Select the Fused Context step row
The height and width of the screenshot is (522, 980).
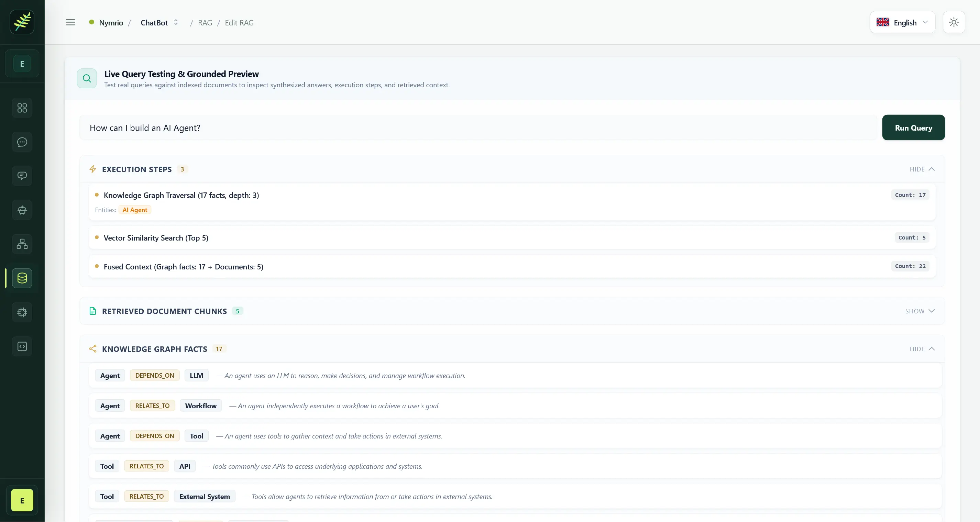click(512, 267)
